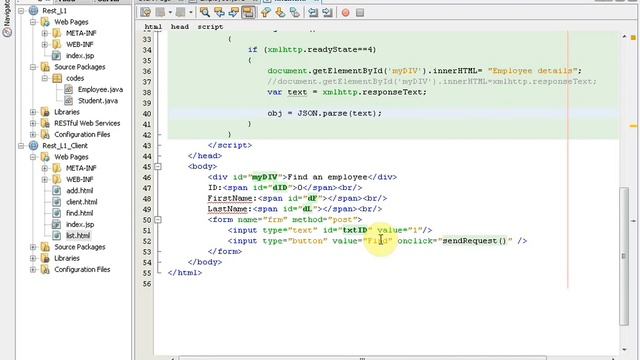Screen dimensions: 640x360
Task: Click the Find Selection magnifier icon
Action: (204, 13)
